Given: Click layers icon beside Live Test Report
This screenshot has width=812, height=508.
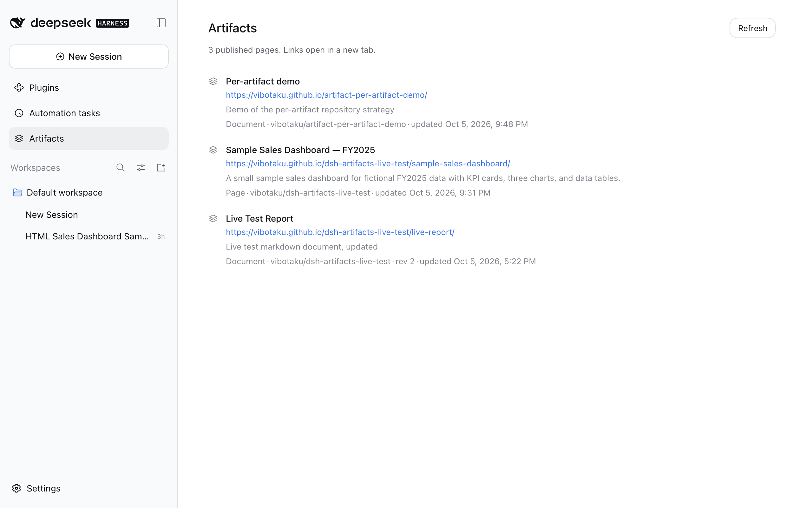Looking at the screenshot, I should click(x=213, y=218).
